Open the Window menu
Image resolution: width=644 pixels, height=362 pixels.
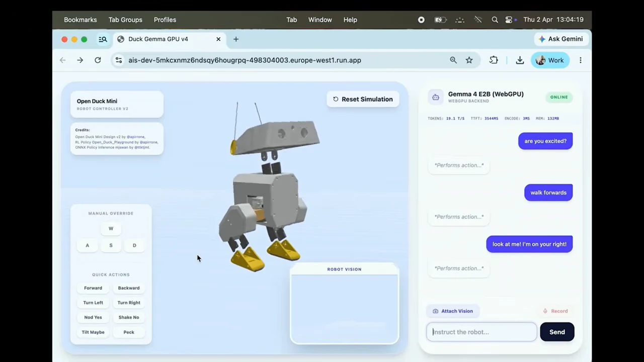coord(320,20)
